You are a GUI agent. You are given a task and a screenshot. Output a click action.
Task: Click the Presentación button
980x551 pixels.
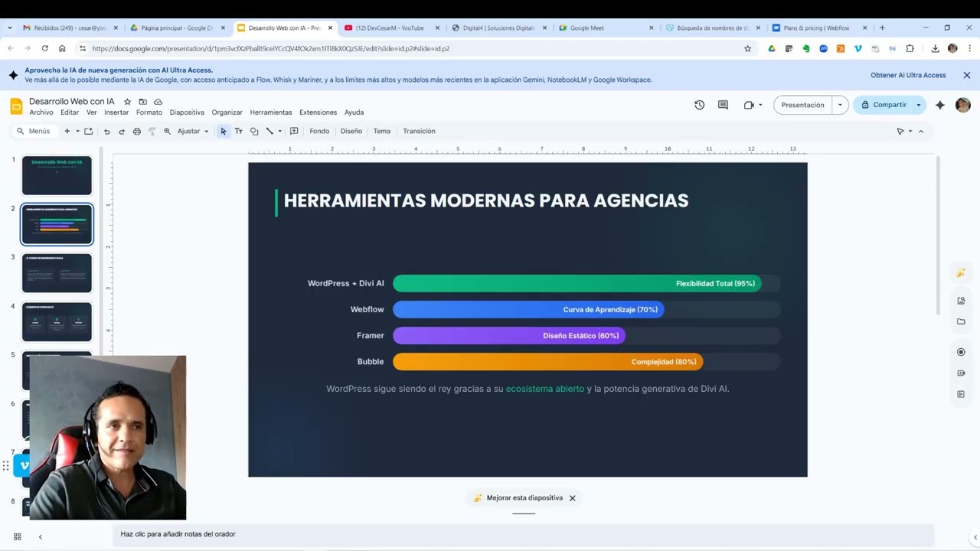coord(802,105)
